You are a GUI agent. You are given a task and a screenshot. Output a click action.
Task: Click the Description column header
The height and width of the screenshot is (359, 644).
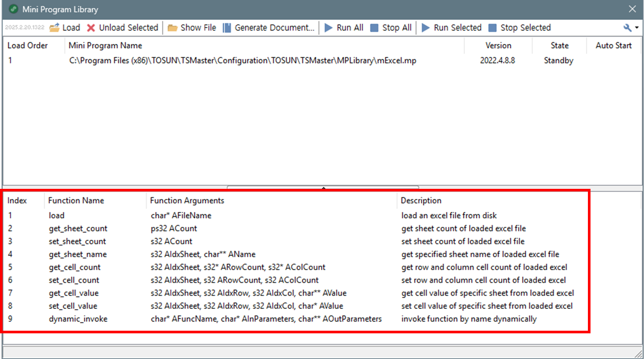point(421,201)
